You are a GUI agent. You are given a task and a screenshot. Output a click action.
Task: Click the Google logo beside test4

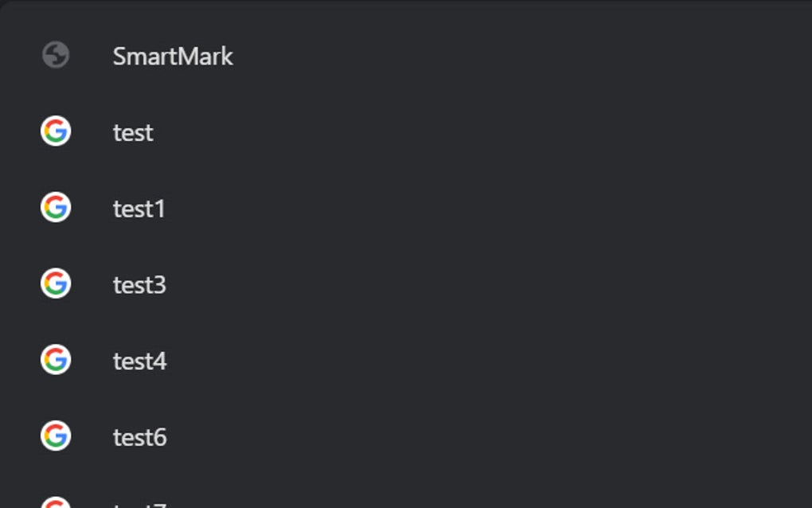(56, 361)
